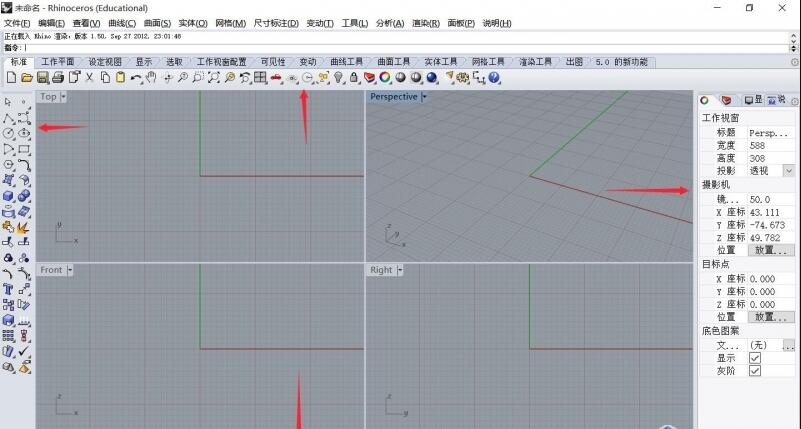
Task: Open the Top viewport dropdown arrow
Action: point(64,97)
